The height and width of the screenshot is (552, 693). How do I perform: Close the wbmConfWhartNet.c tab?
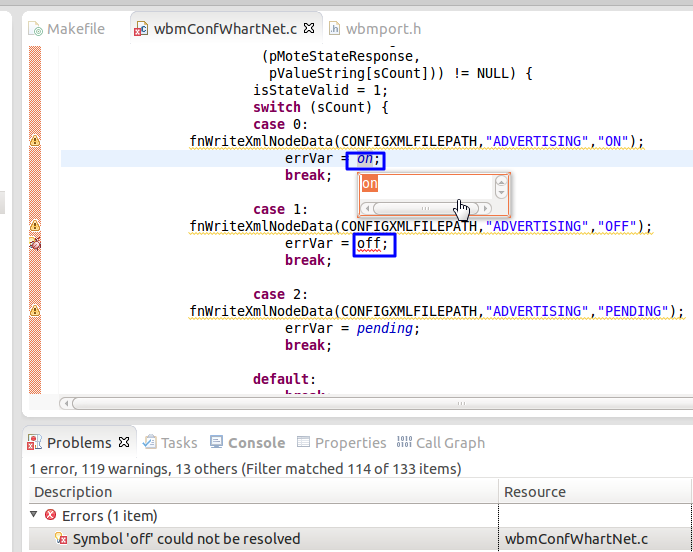point(309,28)
